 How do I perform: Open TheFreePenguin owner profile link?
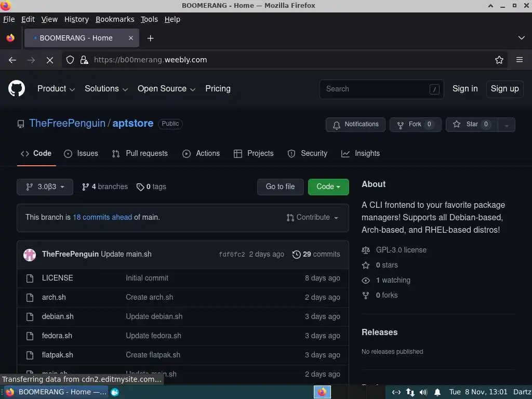(67, 124)
